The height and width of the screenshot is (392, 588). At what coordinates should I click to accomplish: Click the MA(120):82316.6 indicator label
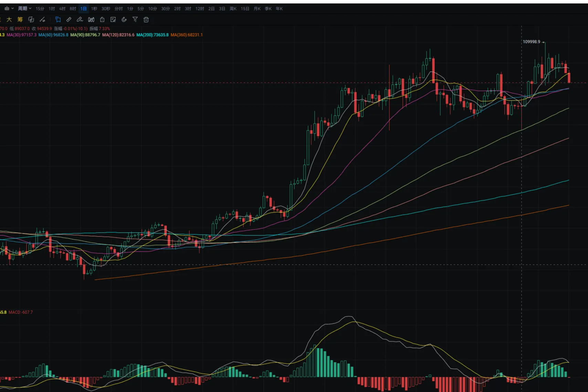click(x=118, y=35)
